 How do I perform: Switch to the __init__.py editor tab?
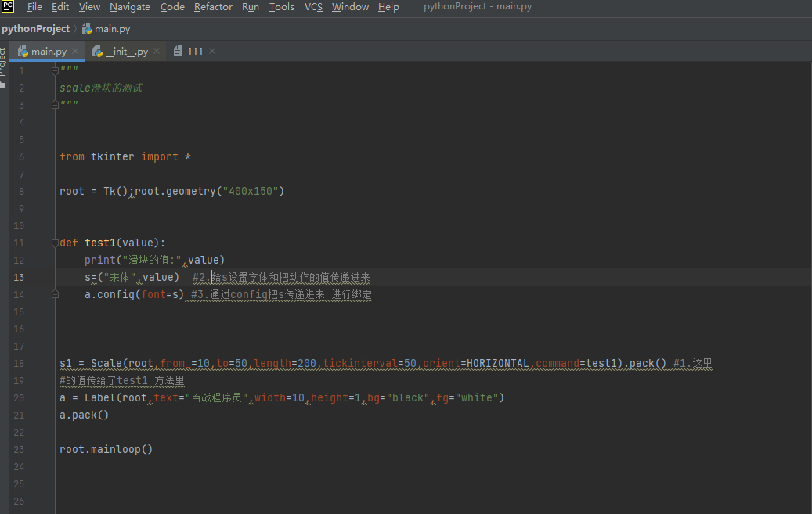pos(127,52)
